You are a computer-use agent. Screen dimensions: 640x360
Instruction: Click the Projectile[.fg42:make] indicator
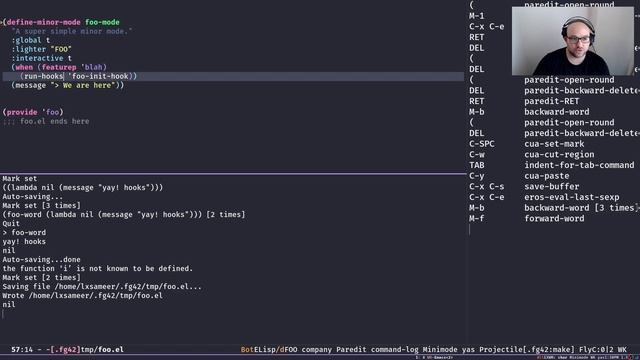pyautogui.click(x=527, y=350)
